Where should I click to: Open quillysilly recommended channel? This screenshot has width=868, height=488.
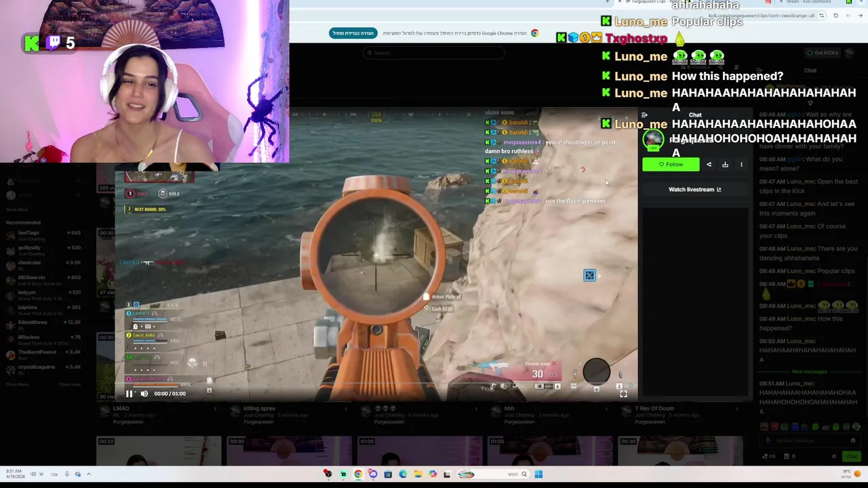coord(43,250)
